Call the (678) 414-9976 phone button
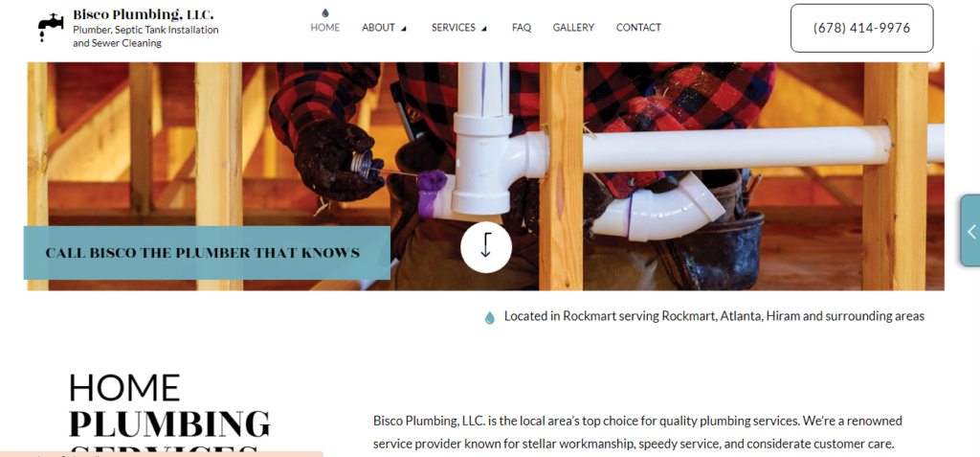 tap(862, 28)
